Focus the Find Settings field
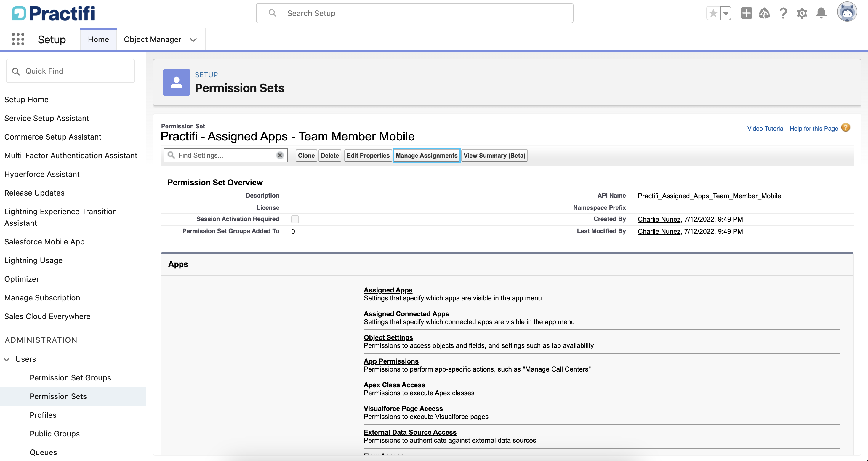Viewport: 868px width, 461px height. pos(225,155)
